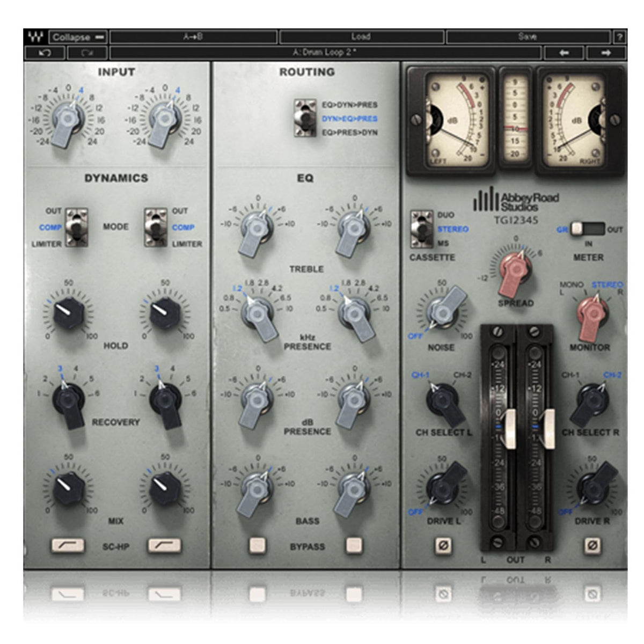The width and height of the screenshot is (644, 644).
Task: Open help via question mark button
Action: (x=619, y=37)
